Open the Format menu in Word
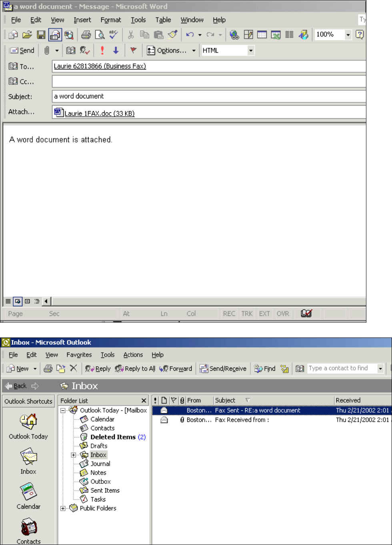This screenshot has height=545, width=392. 111,20
